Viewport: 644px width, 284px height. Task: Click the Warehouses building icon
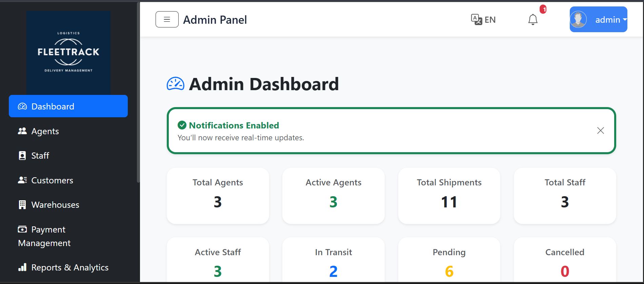point(22,205)
